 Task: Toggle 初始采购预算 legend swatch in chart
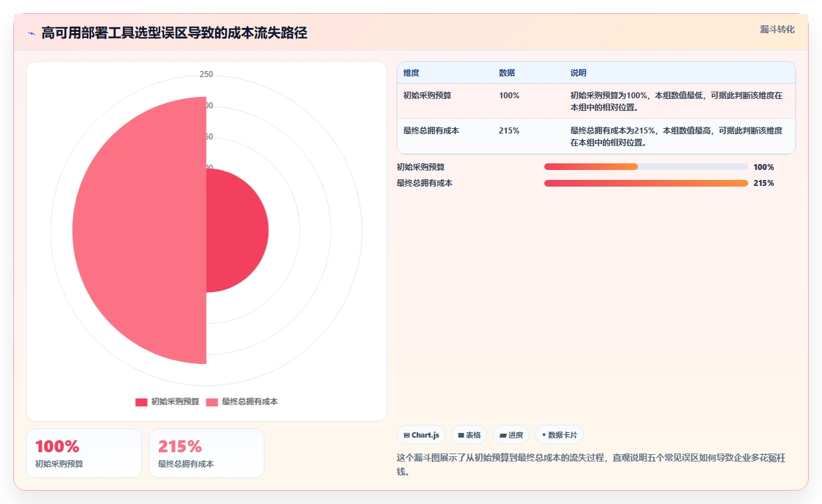point(141,402)
